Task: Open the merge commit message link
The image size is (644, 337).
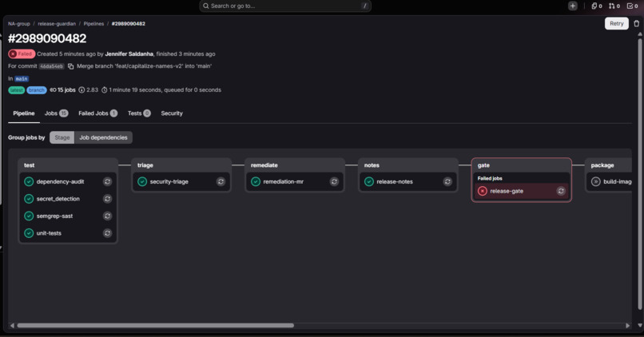Action: [x=144, y=66]
